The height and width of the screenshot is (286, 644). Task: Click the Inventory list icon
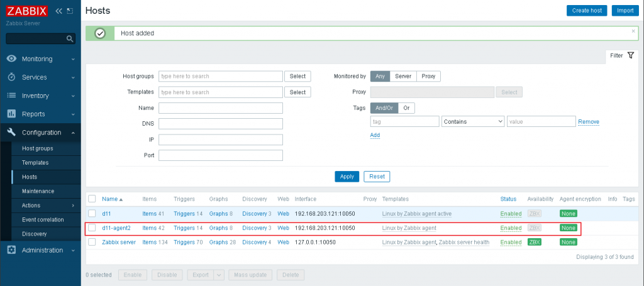[12, 96]
